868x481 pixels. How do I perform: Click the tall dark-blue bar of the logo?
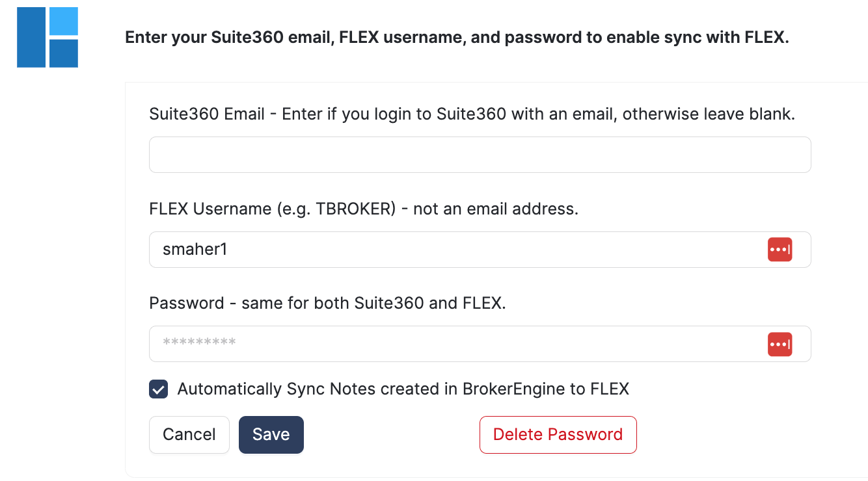(31, 38)
